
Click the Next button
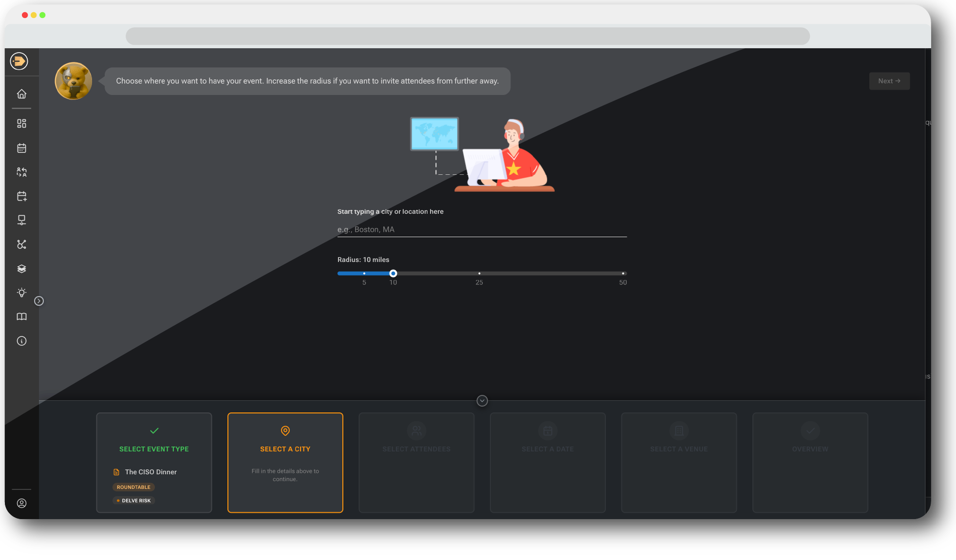889,80
